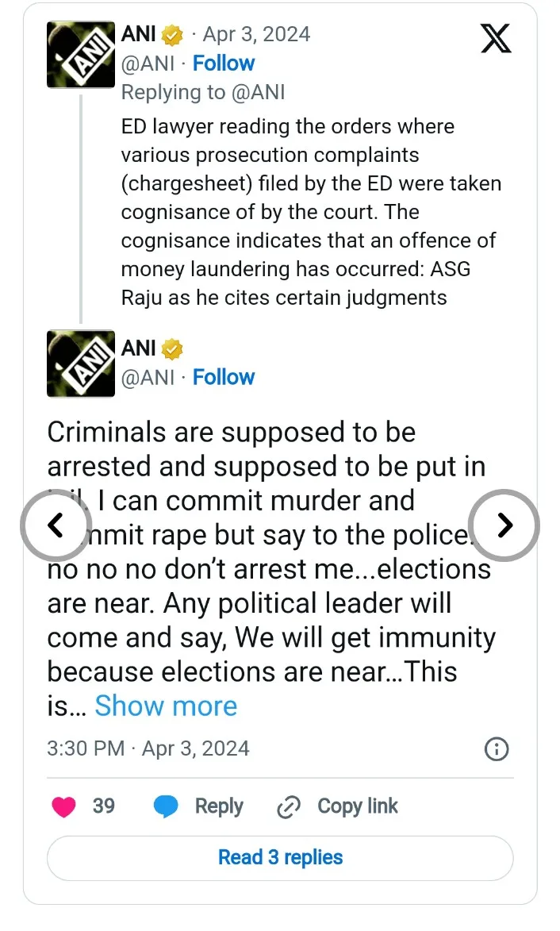This screenshot has height=931, width=560.
Task: Open the Read 3 replies button
Action: pyautogui.click(x=280, y=857)
